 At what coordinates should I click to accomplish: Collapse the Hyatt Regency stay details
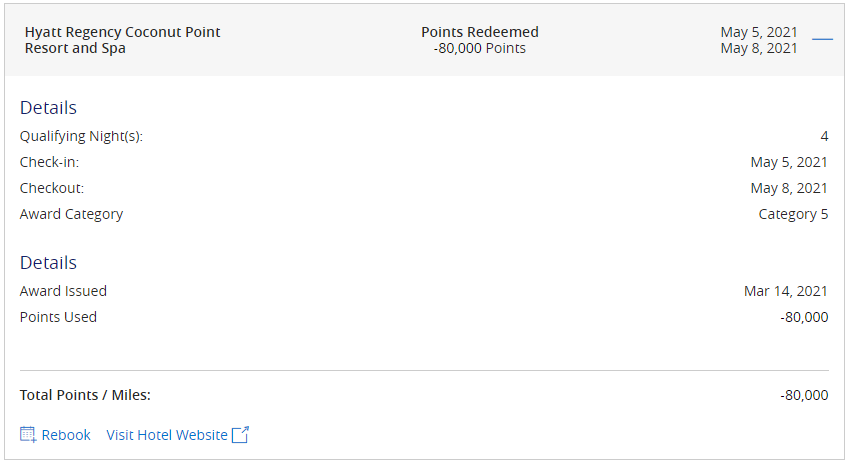pyautogui.click(x=822, y=39)
